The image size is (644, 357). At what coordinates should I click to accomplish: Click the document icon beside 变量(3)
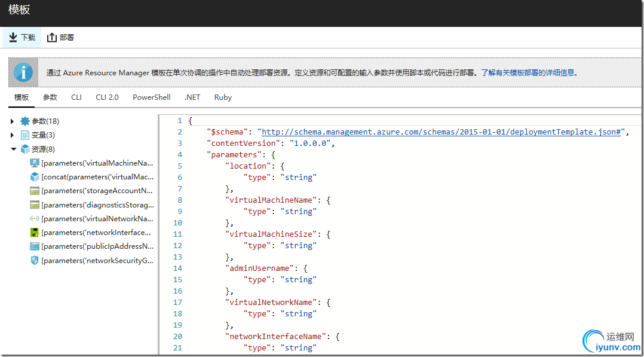click(25, 135)
